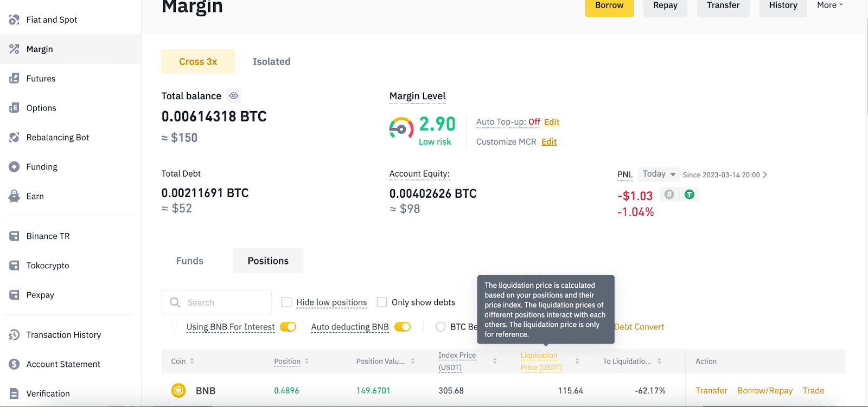
Task: Click Account Equity label
Action: pyautogui.click(x=419, y=173)
